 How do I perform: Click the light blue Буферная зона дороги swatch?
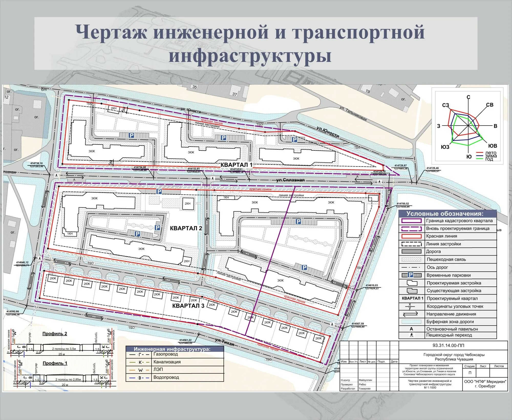click(412, 322)
